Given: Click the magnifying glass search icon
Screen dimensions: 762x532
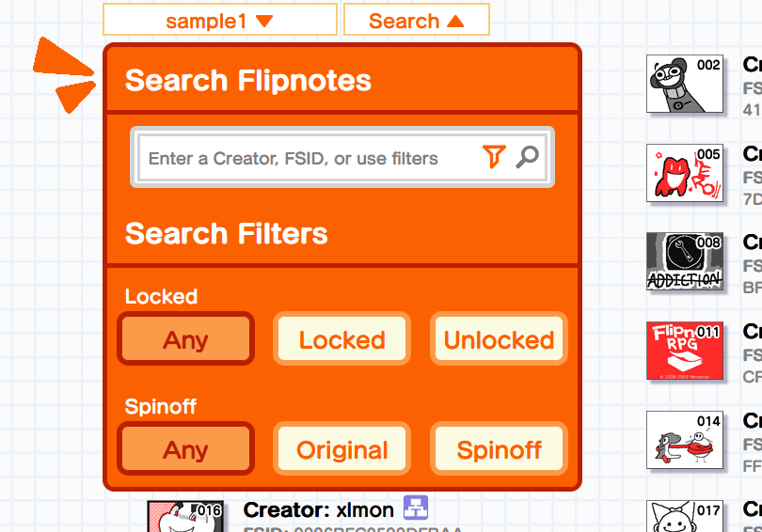Looking at the screenshot, I should pyautogui.click(x=527, y=157).
